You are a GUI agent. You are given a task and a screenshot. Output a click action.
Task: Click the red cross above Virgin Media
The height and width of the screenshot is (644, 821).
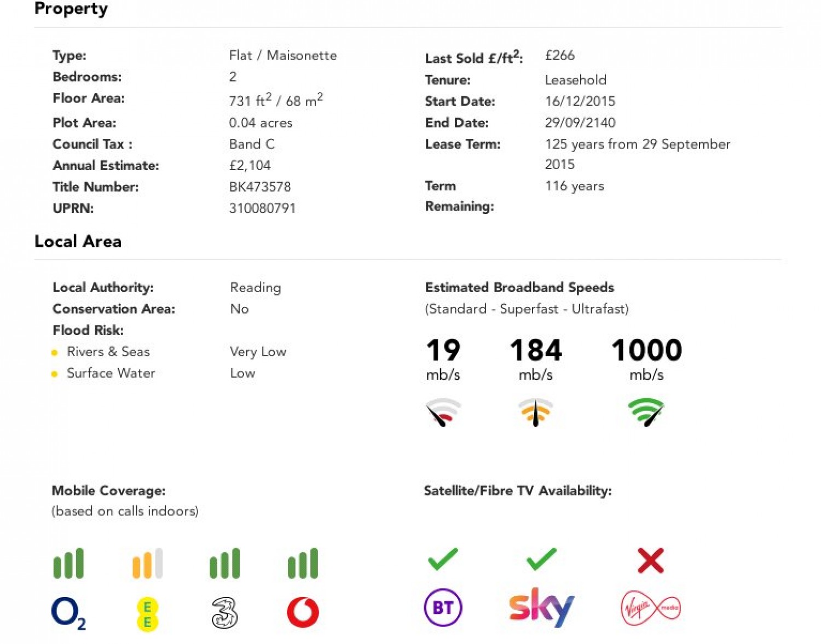[x=651, y=560]
